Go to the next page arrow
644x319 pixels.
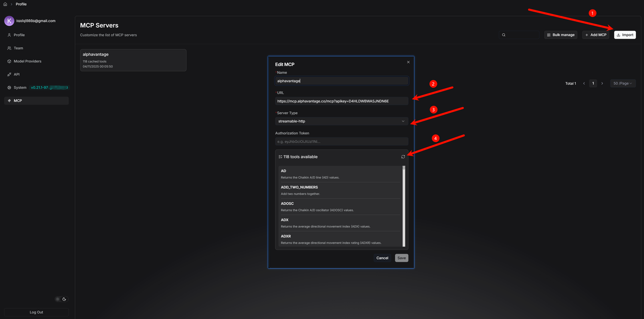coord(602,84)
